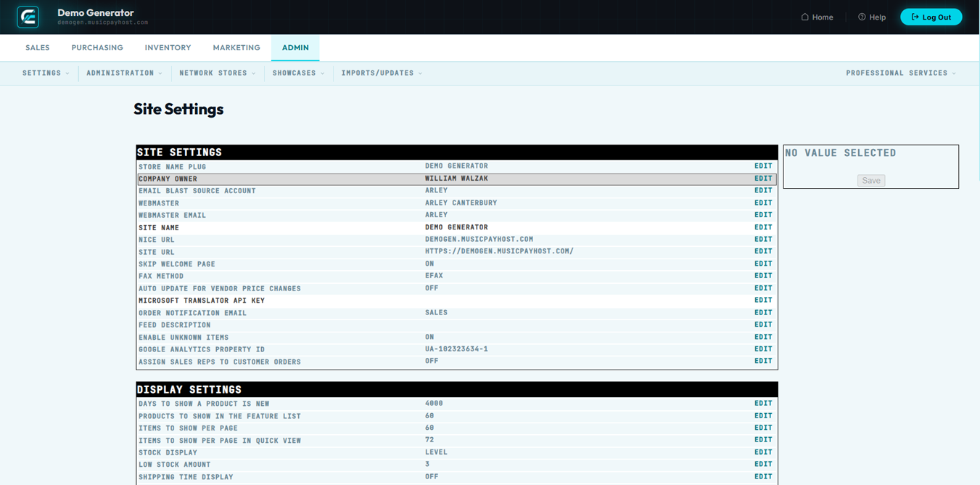Select the Admin tab
Image resolution: width=980 pixels, height=485 pixels.
295,48
